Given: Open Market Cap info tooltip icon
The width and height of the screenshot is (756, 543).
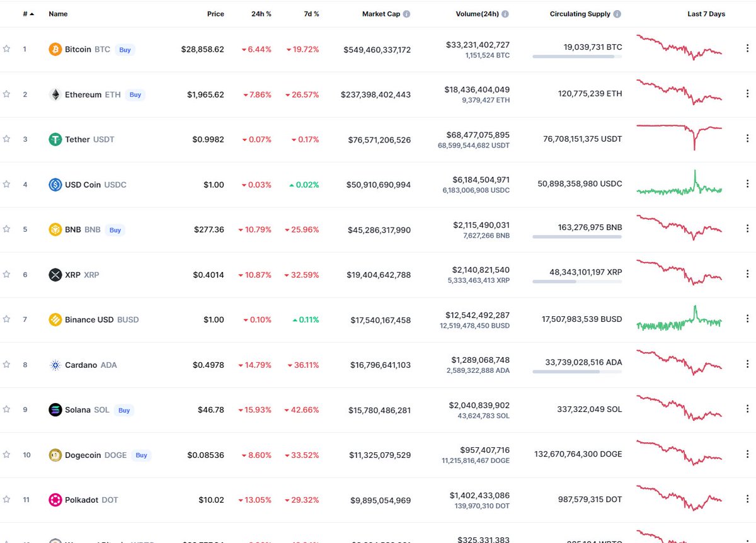Looking at the screenshot, I should pos(406,14).
